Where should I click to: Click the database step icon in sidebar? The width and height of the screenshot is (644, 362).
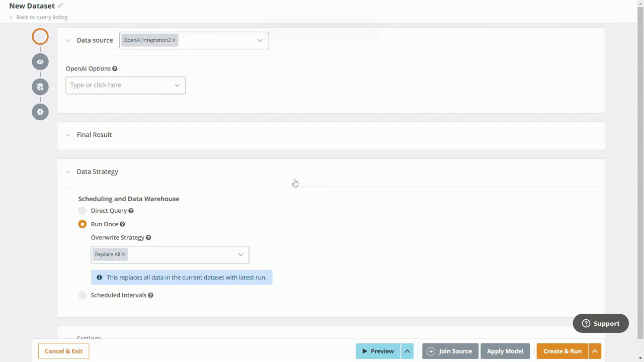tap(40, 87)
